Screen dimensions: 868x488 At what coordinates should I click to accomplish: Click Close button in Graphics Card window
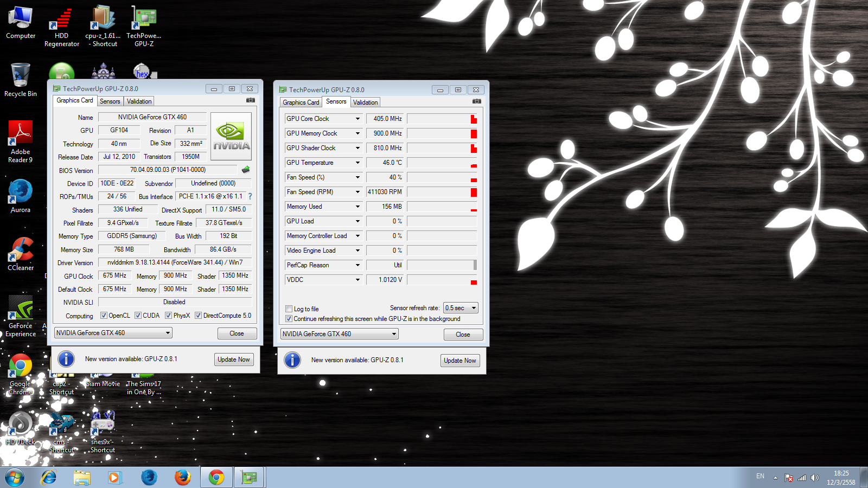pos(237,333)
